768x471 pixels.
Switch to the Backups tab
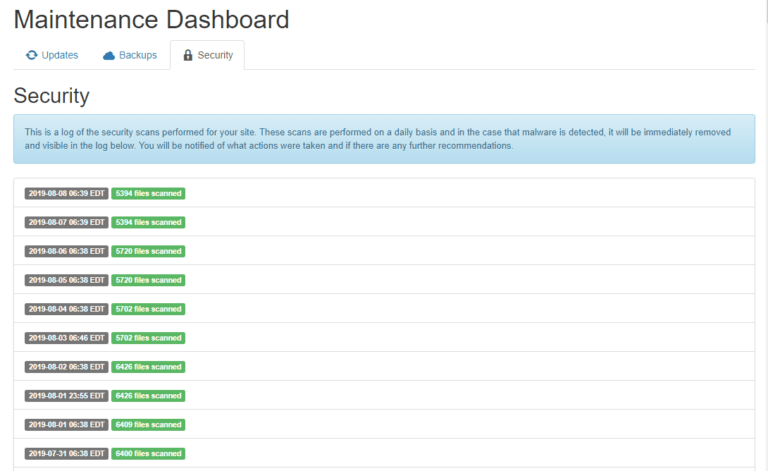coord(130,55)
